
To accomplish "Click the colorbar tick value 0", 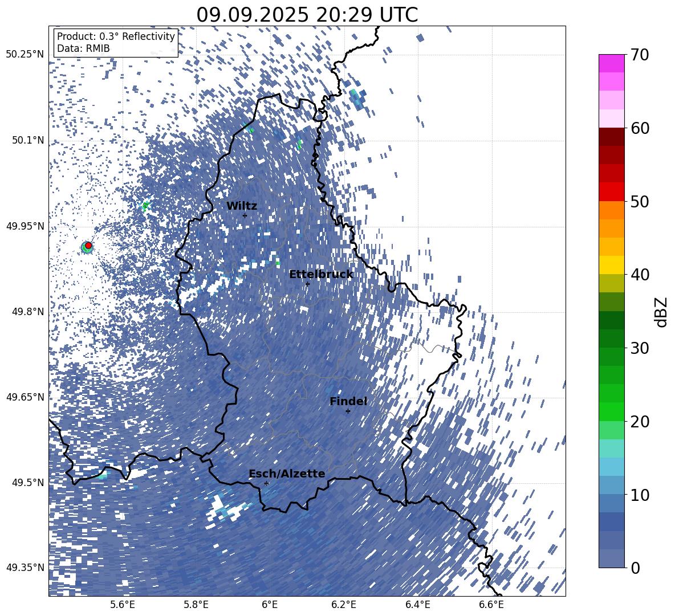I will [x=635, y=568].
